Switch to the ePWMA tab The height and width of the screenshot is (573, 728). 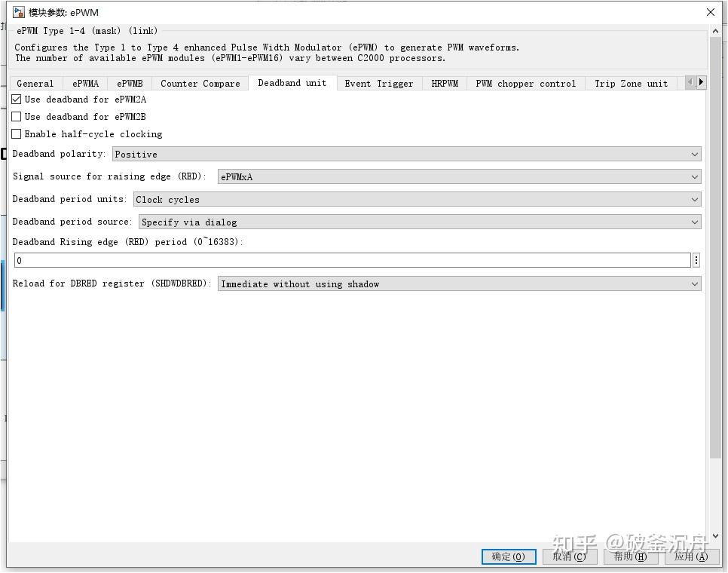84,83
